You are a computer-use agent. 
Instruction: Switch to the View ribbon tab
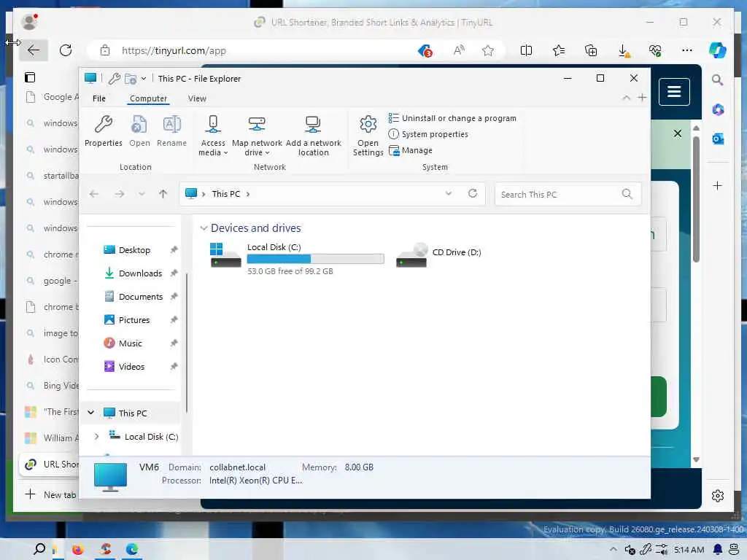197,98
